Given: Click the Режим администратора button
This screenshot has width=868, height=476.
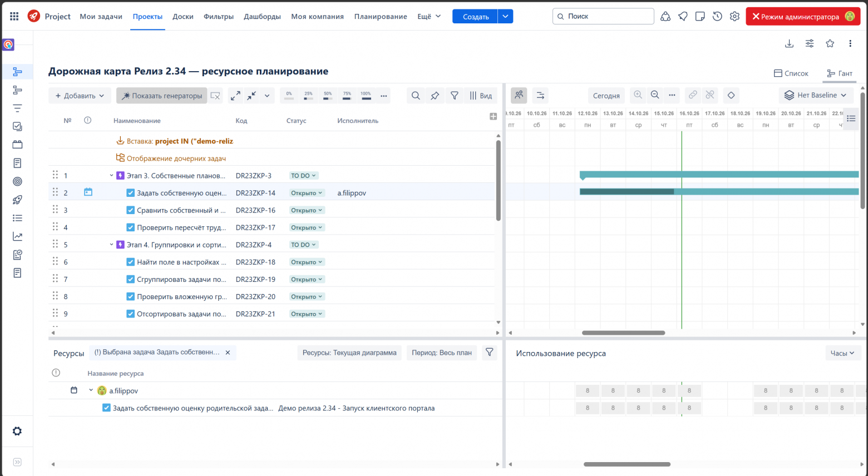Looking at the screenshot, I should 803,17.
